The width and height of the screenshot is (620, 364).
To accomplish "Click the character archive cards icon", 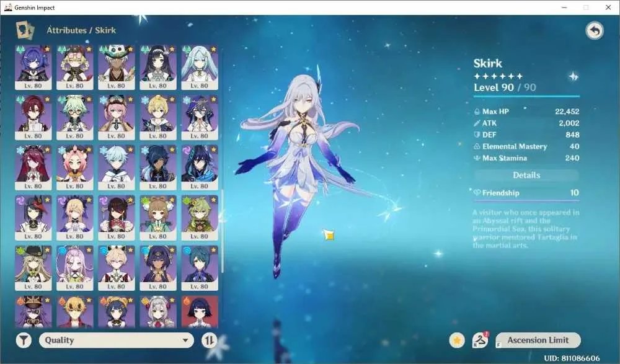I will click(25, 30).
